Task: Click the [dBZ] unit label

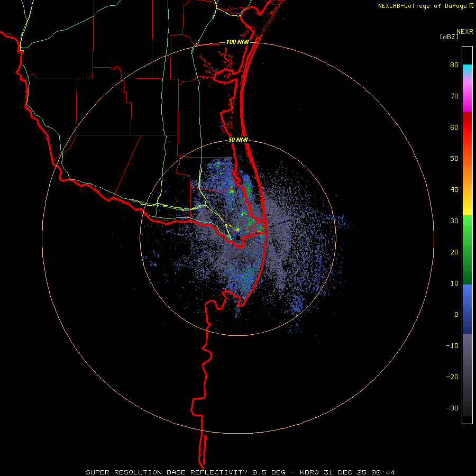Action: tap(449, 37)
